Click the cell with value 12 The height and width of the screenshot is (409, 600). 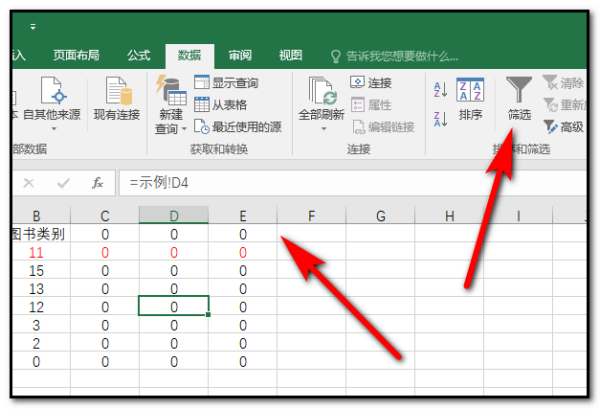point(41,307)
